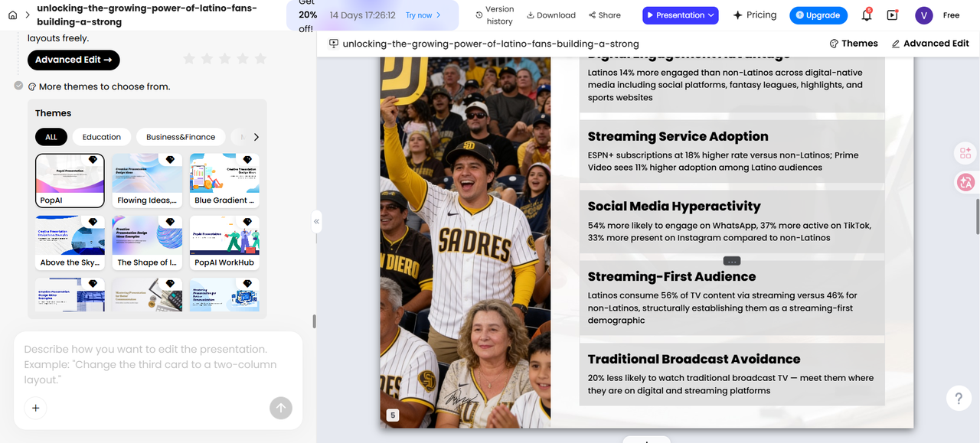
Task: Open notifications bell
Action: pyautogui.click(x=867, y=15)
